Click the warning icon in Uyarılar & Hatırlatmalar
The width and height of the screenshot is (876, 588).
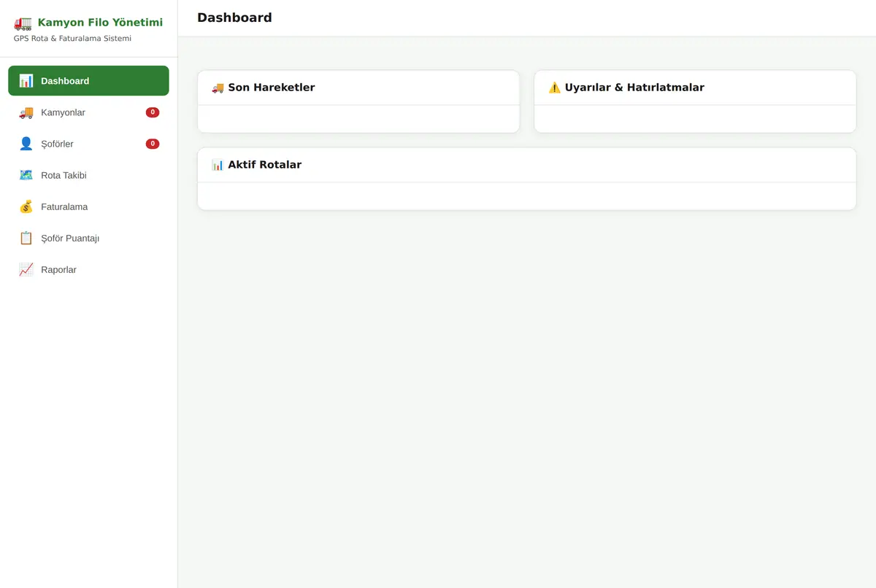[554, 88]
